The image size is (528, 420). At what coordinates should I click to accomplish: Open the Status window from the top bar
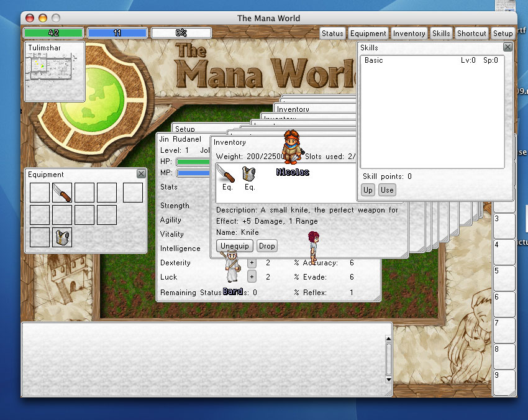point(332,34)
